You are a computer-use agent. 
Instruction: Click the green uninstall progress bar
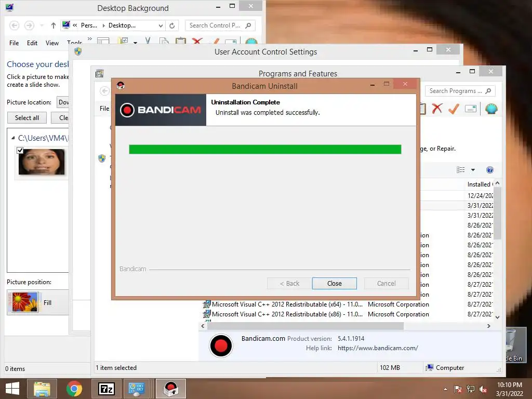coord(265,149)
